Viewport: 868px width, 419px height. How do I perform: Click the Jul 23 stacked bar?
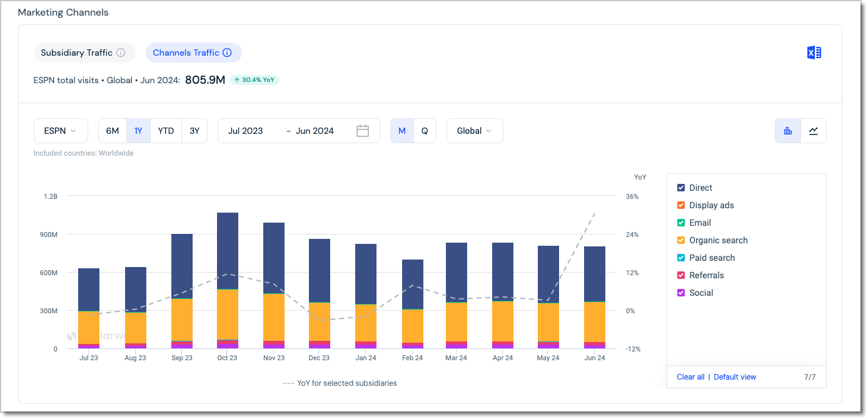click(89, 309)
